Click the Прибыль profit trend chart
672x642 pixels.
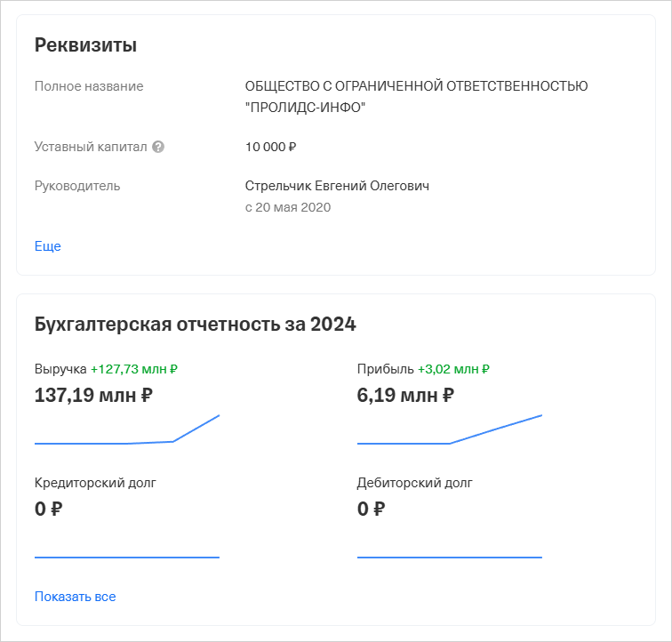pos(450,431)
